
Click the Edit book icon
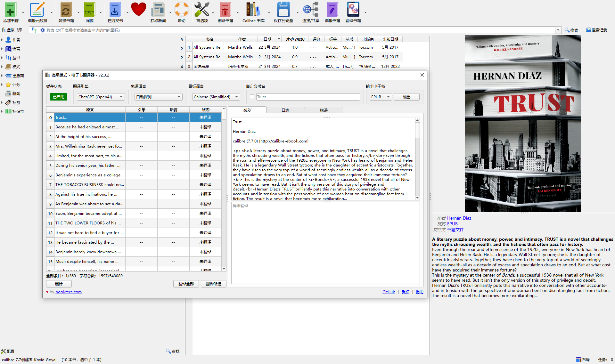click(x=332, y=10)
